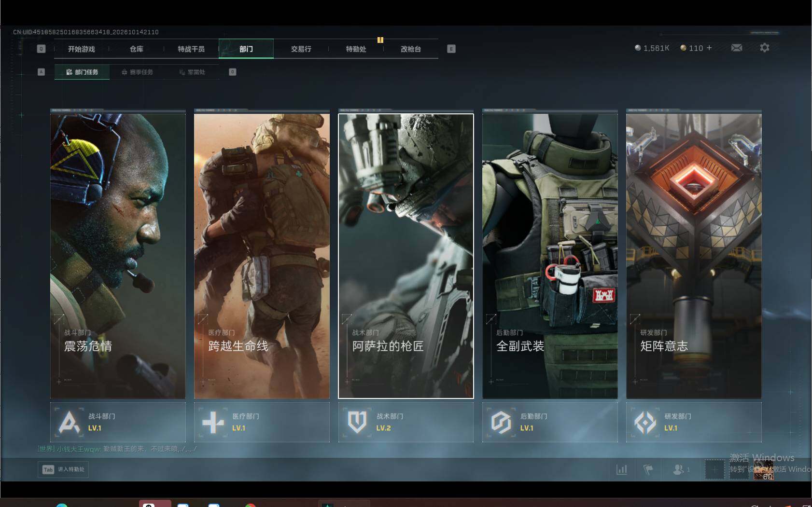
Task: Open the 震荡危情 combat department card
Action: click(118, 256)
